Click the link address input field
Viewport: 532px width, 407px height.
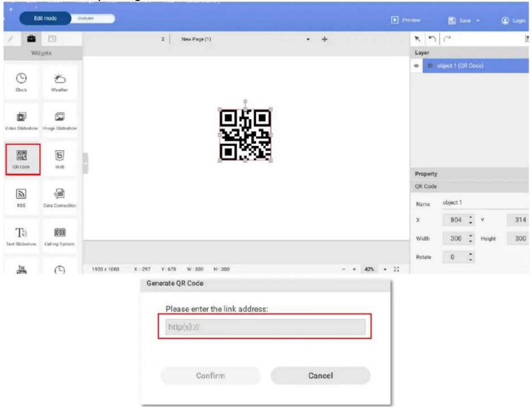click(265, 327)
